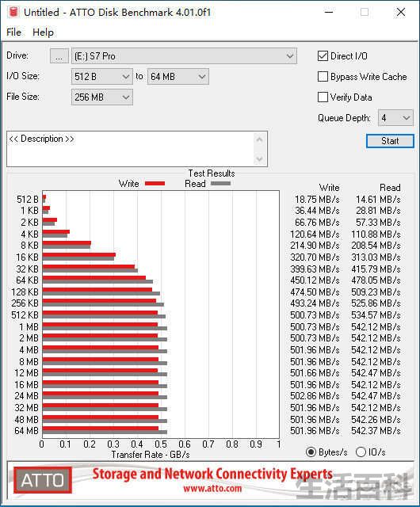Click the 502.86 MB/s write value
This screenshot has width=420, height=507.
pyautogui.click(x=315, y=396)
